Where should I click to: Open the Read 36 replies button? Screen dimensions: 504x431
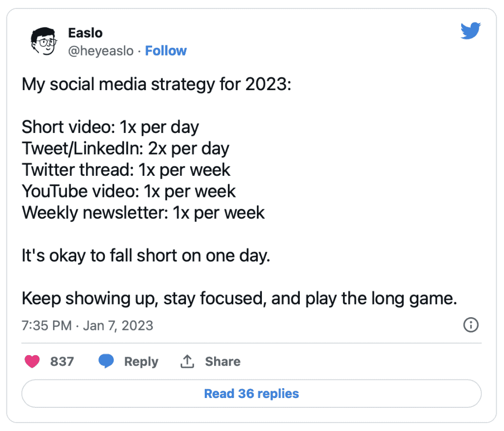click(252, 394)
